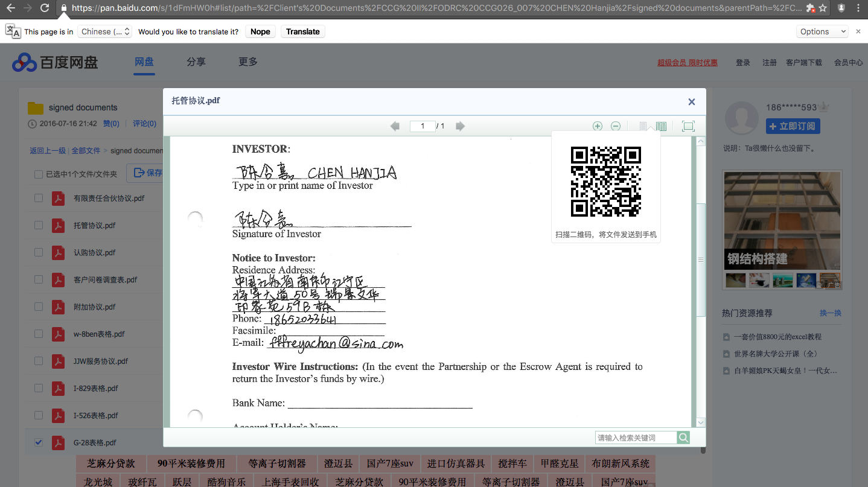
Task: Open 会员中心 in the top navigation
Action: coord(849,62)
